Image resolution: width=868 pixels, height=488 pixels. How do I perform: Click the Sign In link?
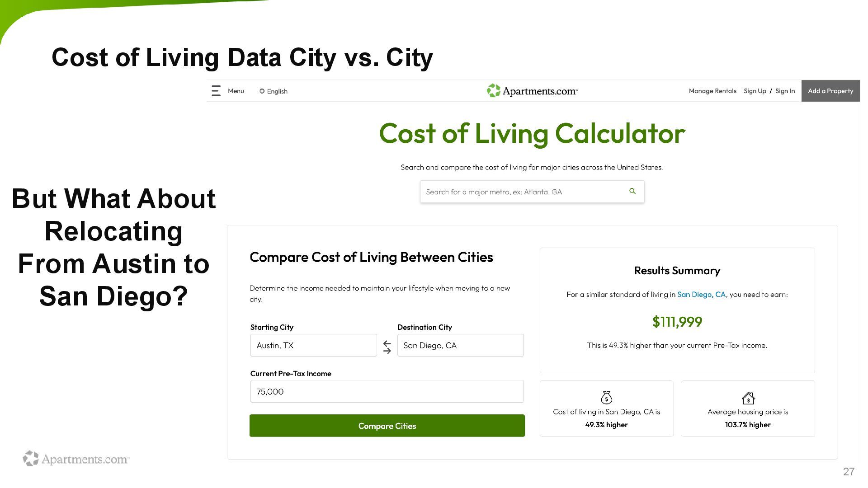tap(785, 91)
